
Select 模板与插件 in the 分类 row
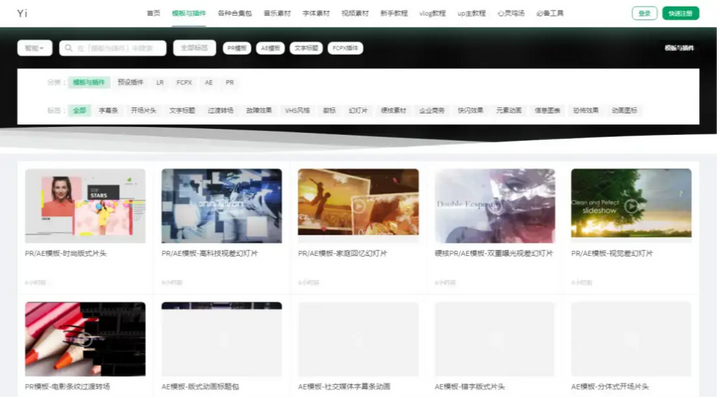click(89, 83)
